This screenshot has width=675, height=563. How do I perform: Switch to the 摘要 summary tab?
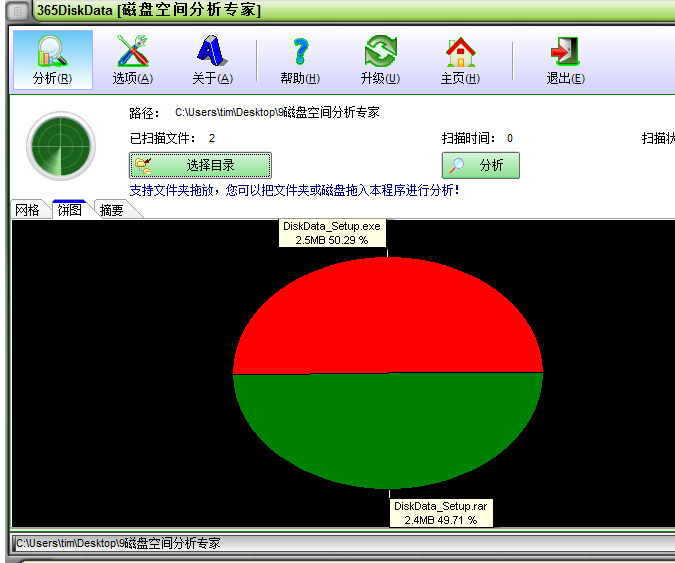click(x=112, y=210)
